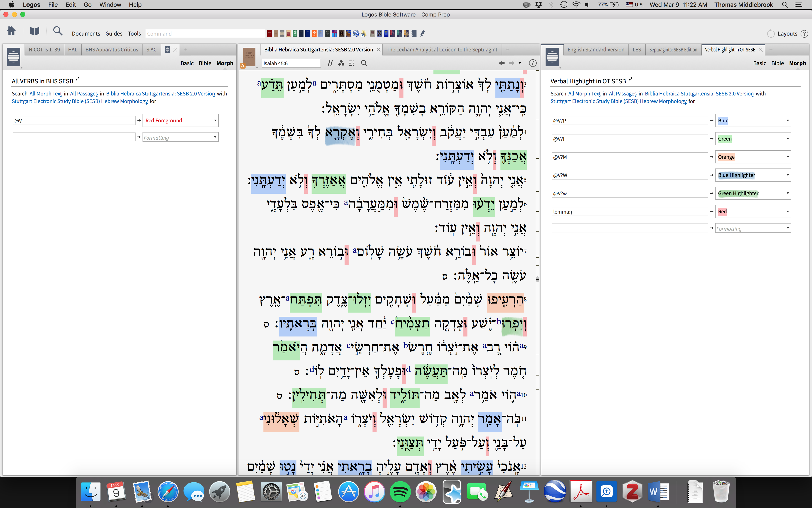Image resolution: width=812 pixels, height=508 pixels.
Task: Select Morph search type in left panel
Action: (x=225, y=63)
